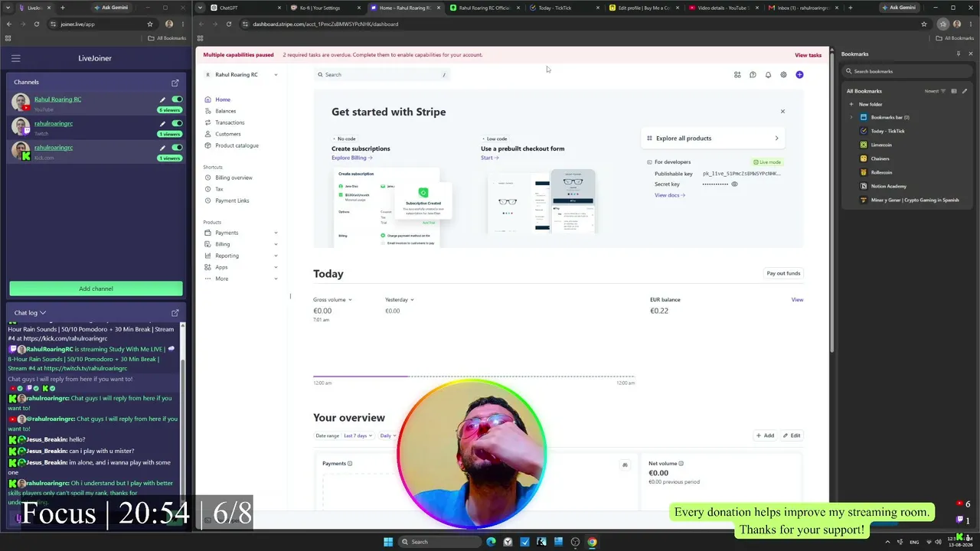980x551 pixels.
Task: Edit the Rahul Roaring RC YouTube channel
Action: pyautogui.click(x=162, y=99)
